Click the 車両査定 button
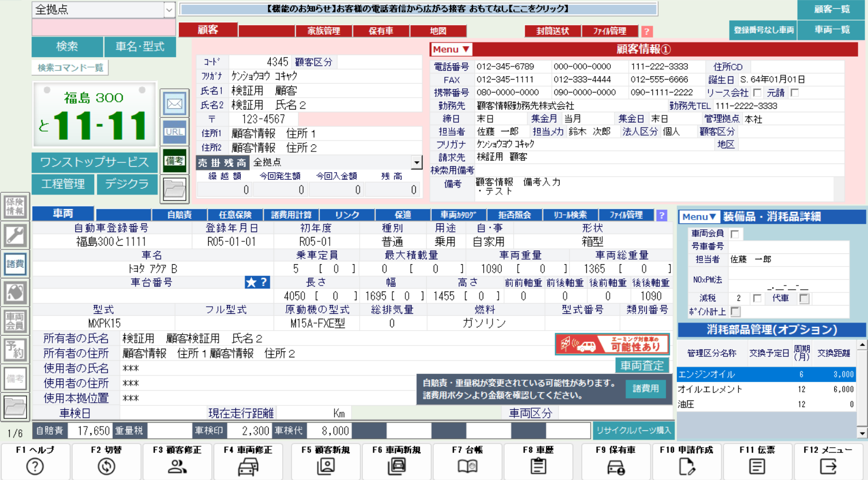Image resolution: width=868 pixels, height=480 pixels. 642,366
